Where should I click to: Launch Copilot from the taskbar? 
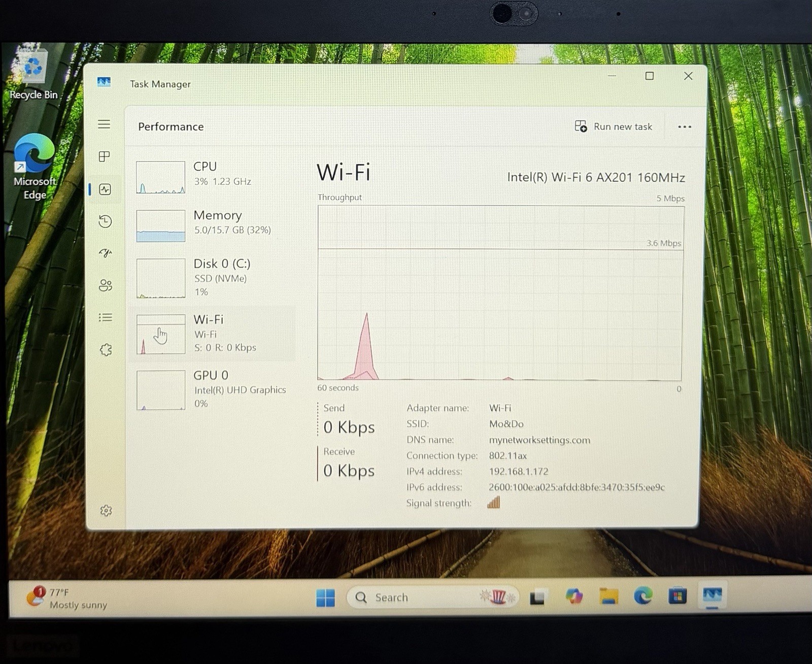point(574,596)
